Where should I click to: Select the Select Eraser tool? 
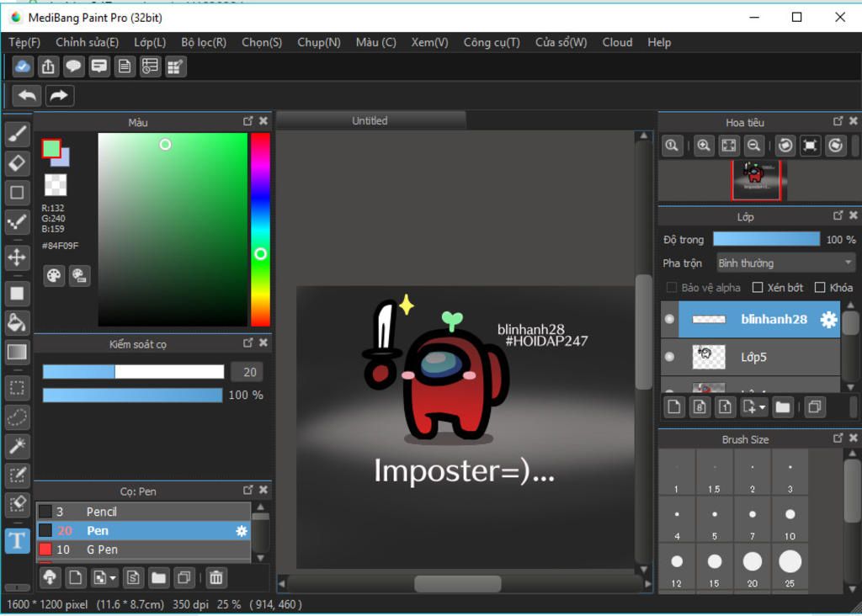coord(17,504)
